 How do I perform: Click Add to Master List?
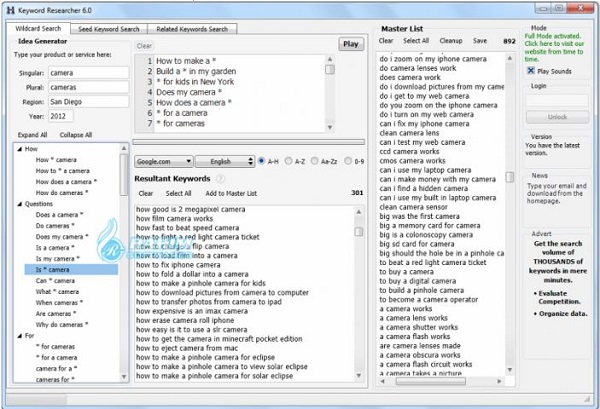point(231,193)
